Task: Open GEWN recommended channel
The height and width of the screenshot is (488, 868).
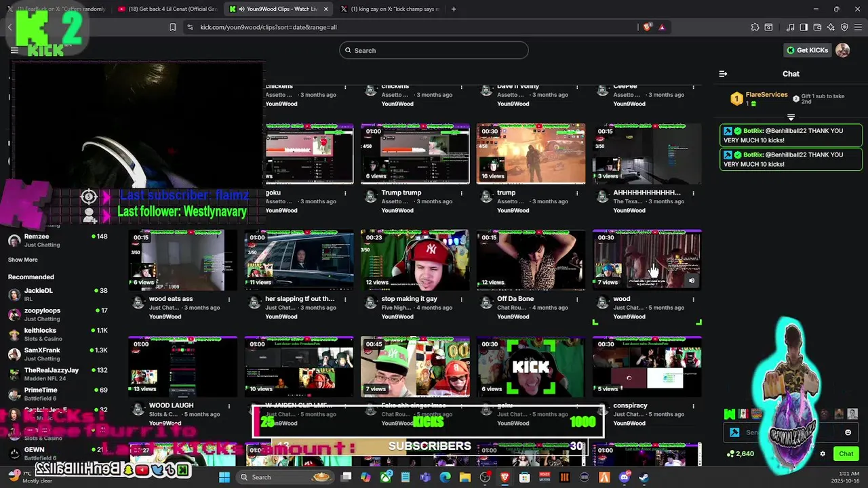Action: point(58,453)
